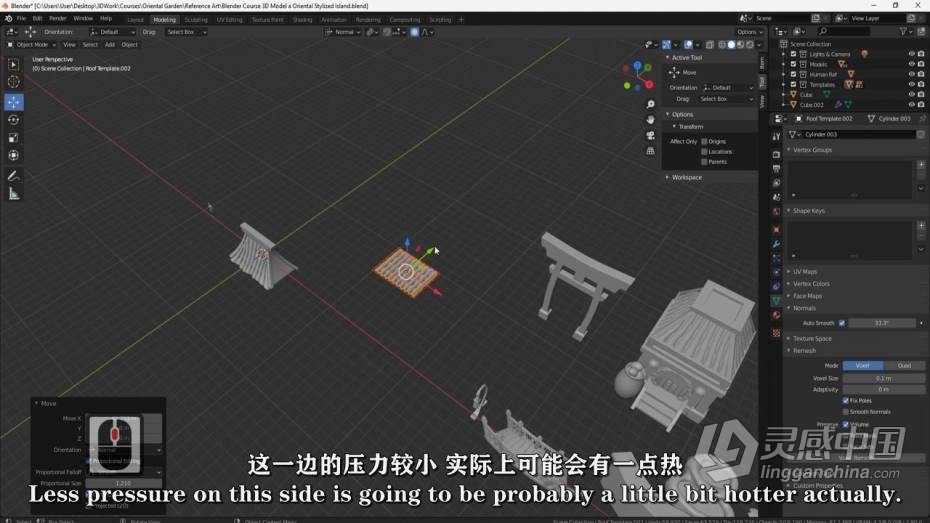
Task: Select the Measure tool
Action: (x=14, y=194)
